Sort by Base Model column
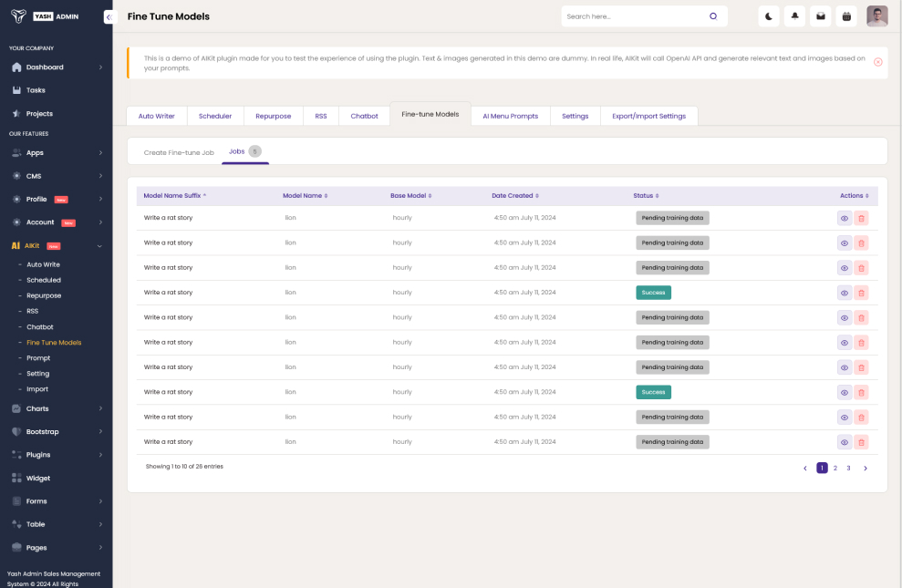This screenshot has width=902, height=588. (410, 196)
